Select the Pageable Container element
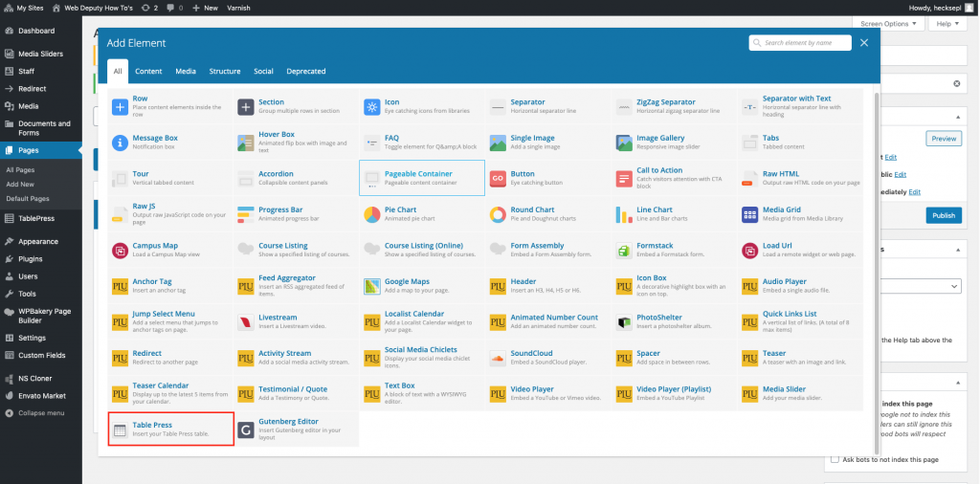Screen dimensions: 980x484 pyautogui.click(x=422, y=178)
